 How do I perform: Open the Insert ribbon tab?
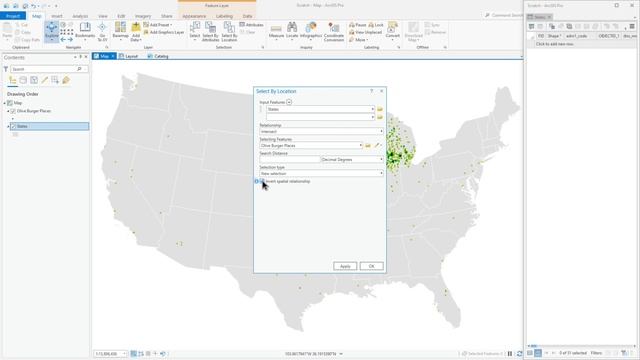click(57, 16)
